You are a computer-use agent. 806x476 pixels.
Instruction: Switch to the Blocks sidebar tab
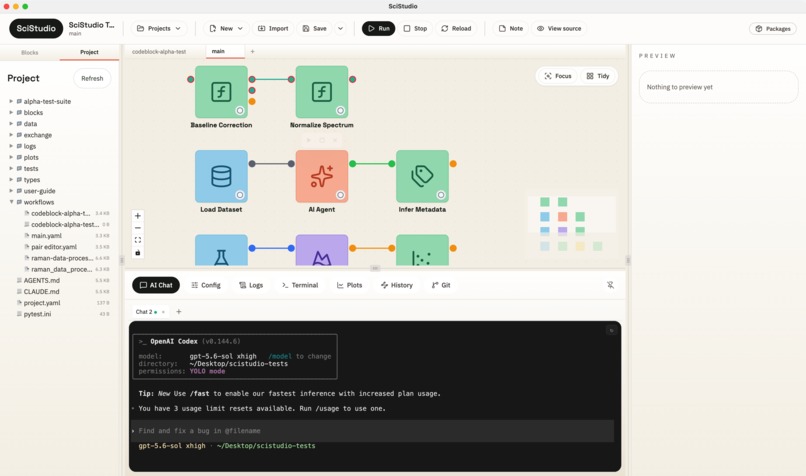30,52
